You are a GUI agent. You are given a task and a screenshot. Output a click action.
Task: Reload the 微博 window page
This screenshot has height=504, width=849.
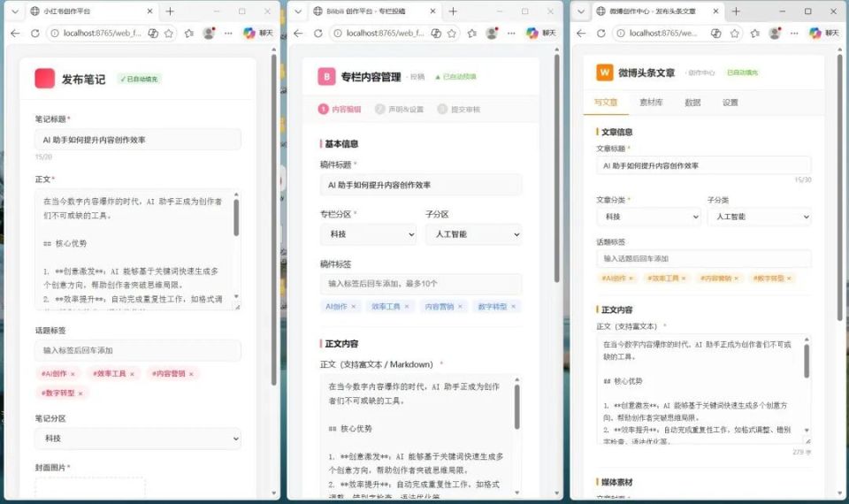pos(601,34)
